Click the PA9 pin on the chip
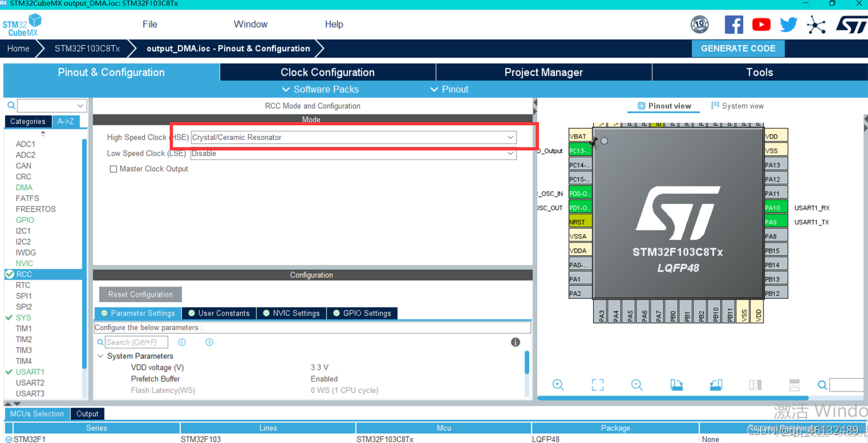Viewport: 868px width, 443px height. click(776, 222)
